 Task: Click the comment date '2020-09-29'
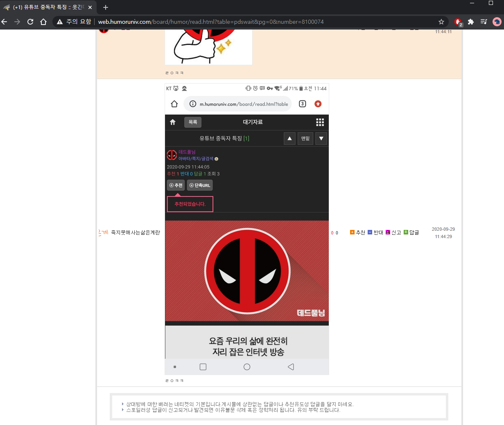pos(443,229)
